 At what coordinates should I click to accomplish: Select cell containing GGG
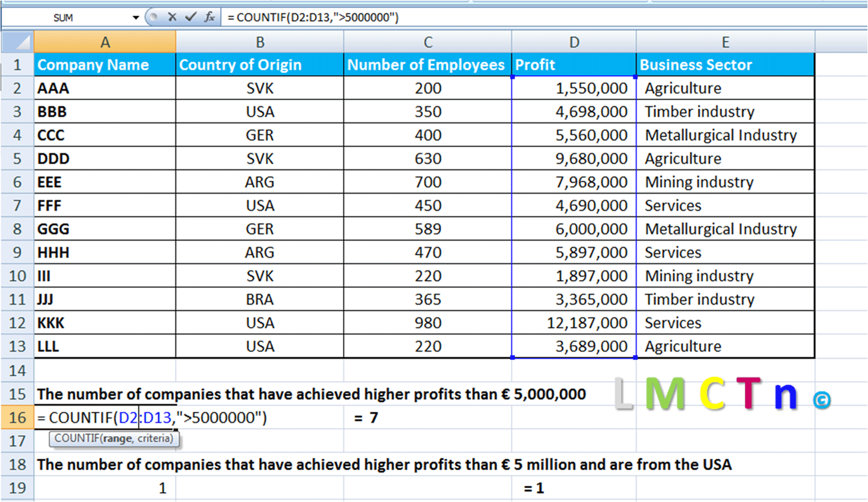[105, 229]
